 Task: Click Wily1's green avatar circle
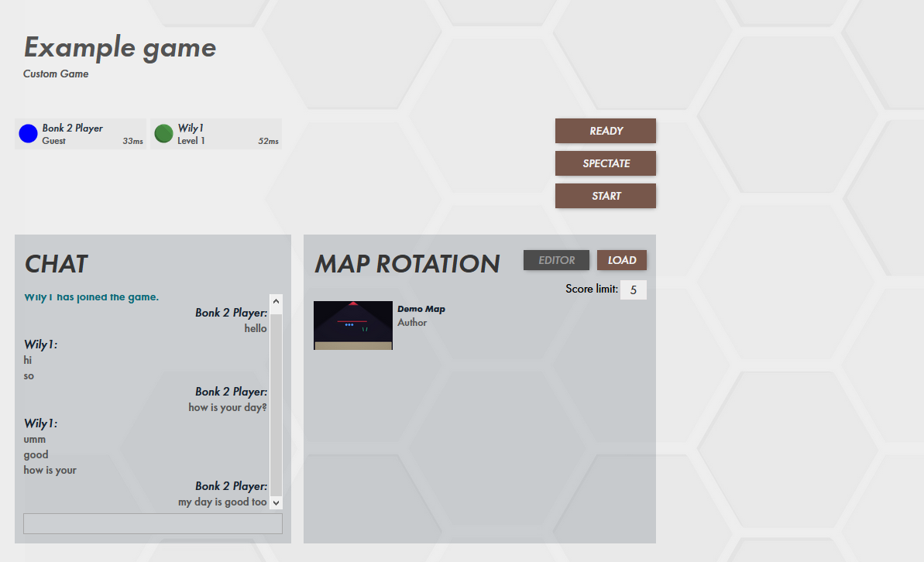tap(163, 134)
